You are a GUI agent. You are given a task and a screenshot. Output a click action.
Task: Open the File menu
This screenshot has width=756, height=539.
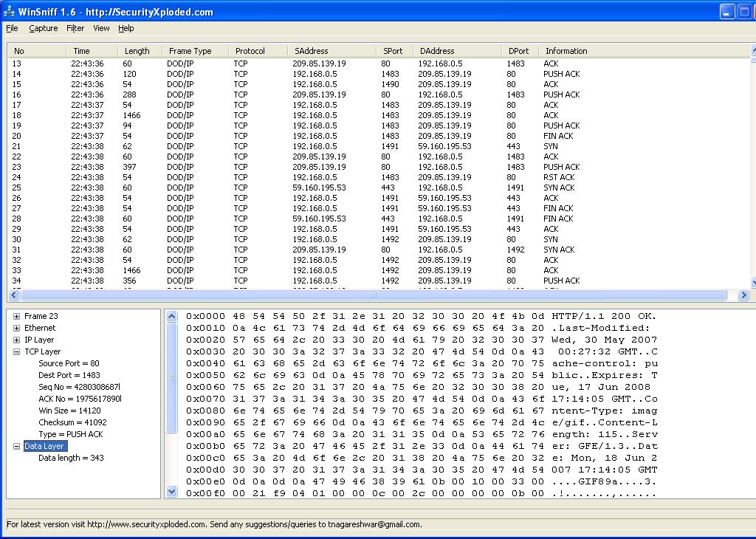pyautogui.click(x=12, y=28)
